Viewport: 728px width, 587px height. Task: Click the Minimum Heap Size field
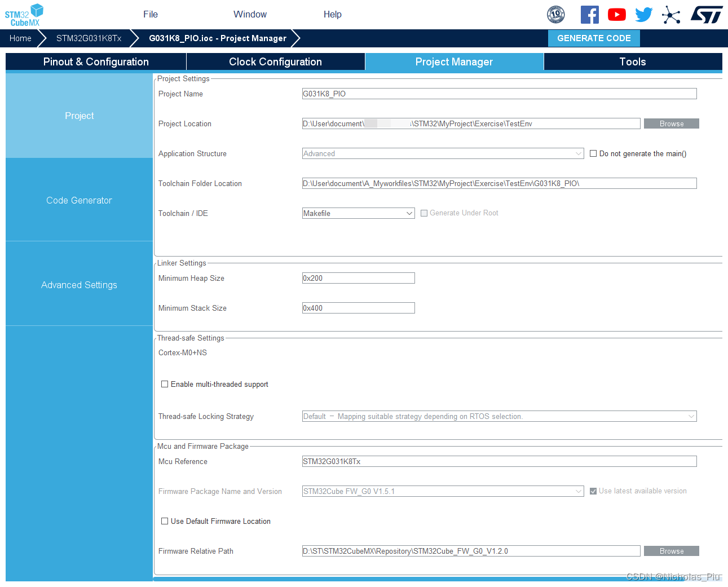coord(359,278)
